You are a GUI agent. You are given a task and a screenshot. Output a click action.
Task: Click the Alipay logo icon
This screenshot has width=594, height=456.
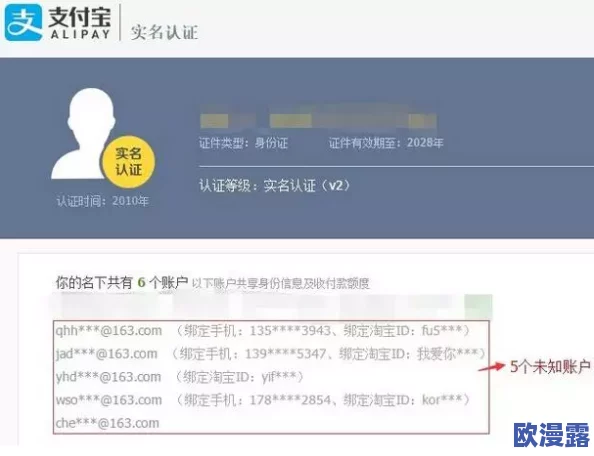[x=23, y=22]
